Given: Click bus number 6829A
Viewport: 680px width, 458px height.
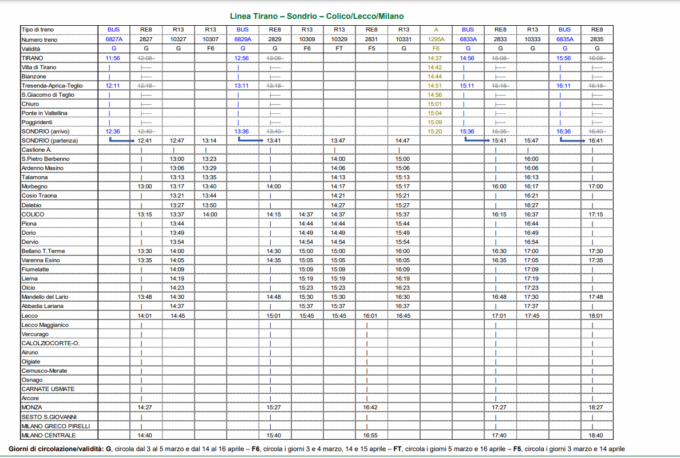Looking at the screenshot, I should pyautogui.click(x=241, y=40).
